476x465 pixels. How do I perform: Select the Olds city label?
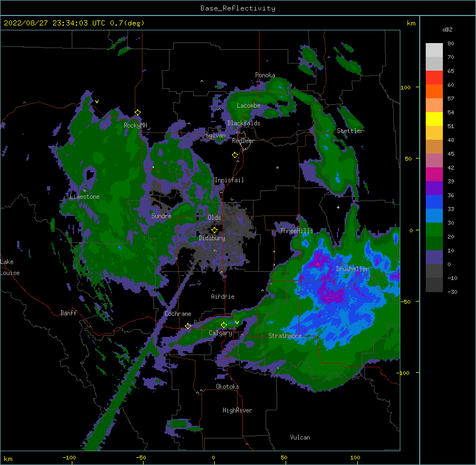pyautogui.click(x=214, y=218)
